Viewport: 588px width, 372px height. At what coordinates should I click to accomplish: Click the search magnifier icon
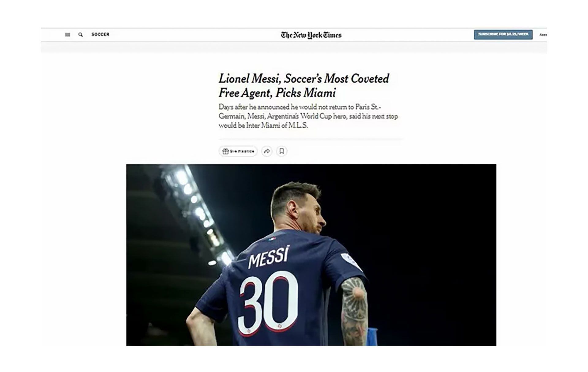[80, 35]
